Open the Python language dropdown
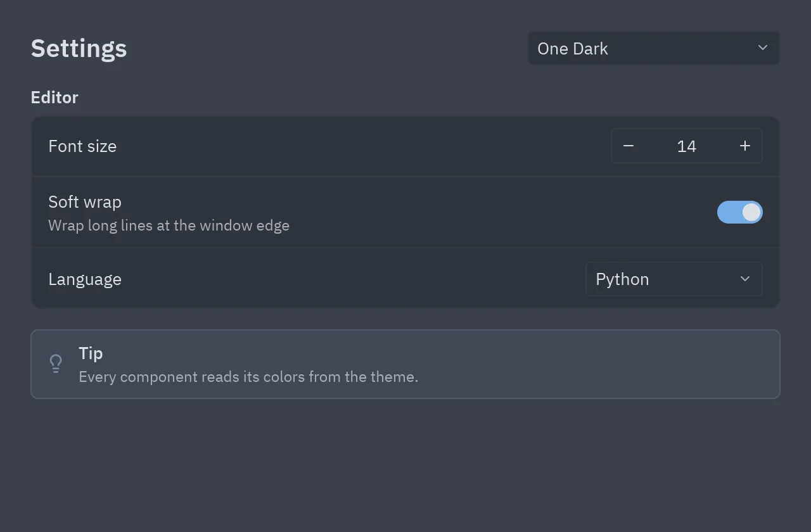811x532 pixels. pyautogui.click(x=674, y=279)
